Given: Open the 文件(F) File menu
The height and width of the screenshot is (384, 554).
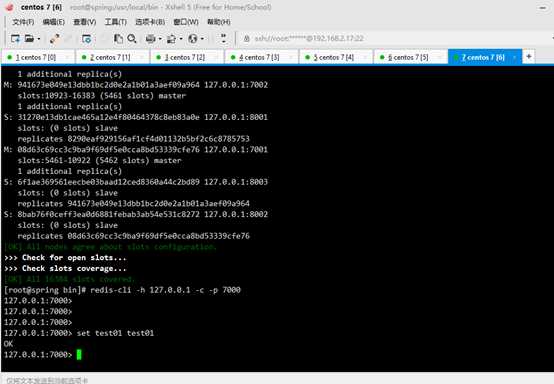Looking at the screenshot, I should click(x=23, y=22).
